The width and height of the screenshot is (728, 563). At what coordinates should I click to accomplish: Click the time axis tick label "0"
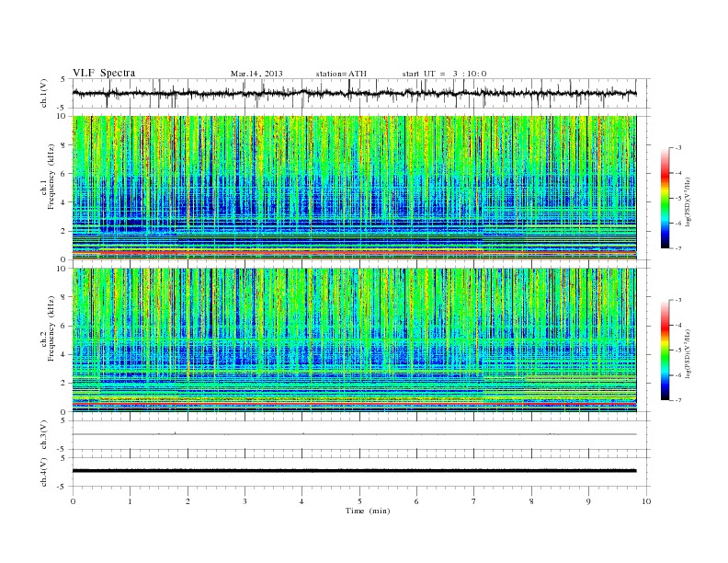pos(73,501)
